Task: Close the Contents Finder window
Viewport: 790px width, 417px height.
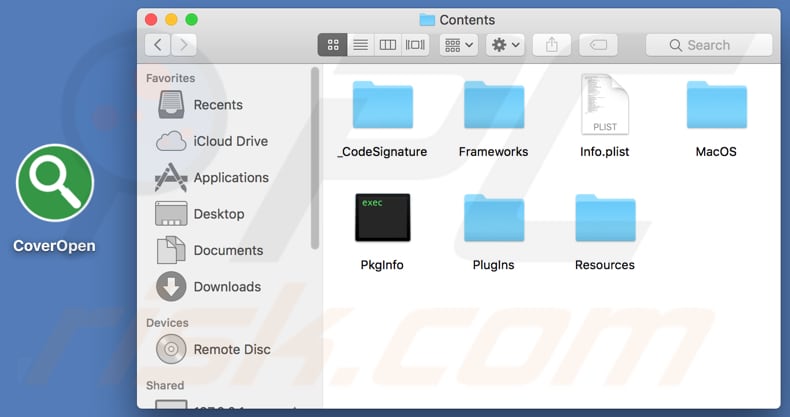Action: (151, 20)
